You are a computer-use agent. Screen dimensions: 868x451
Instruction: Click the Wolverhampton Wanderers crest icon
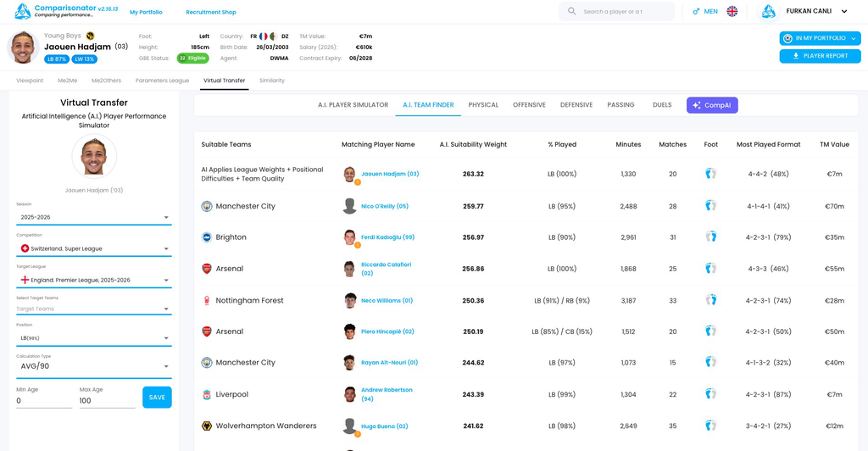207,426
